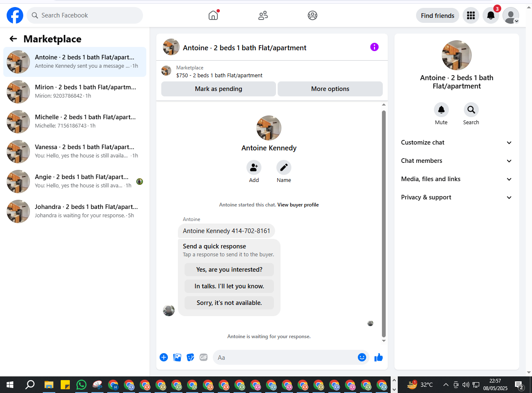The height and width of the screenshot is (393, 532).
Task: Open Angie's conversation
Action: pos(75,182)
